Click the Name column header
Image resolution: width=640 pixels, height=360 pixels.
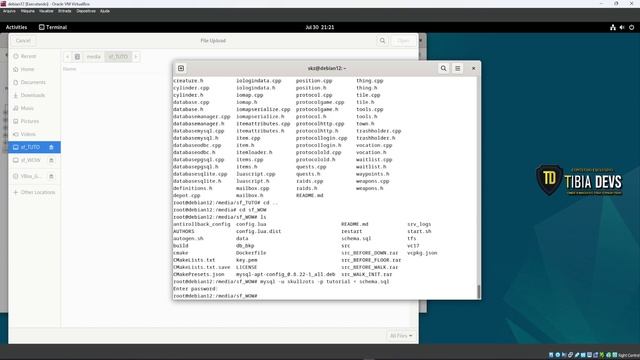[x=69, y=69]
